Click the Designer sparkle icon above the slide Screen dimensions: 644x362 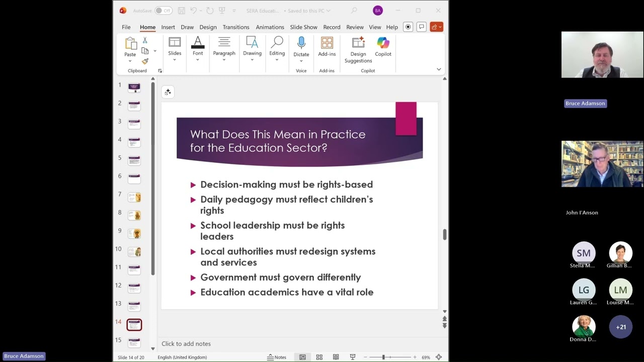click(x=168, y=92)
